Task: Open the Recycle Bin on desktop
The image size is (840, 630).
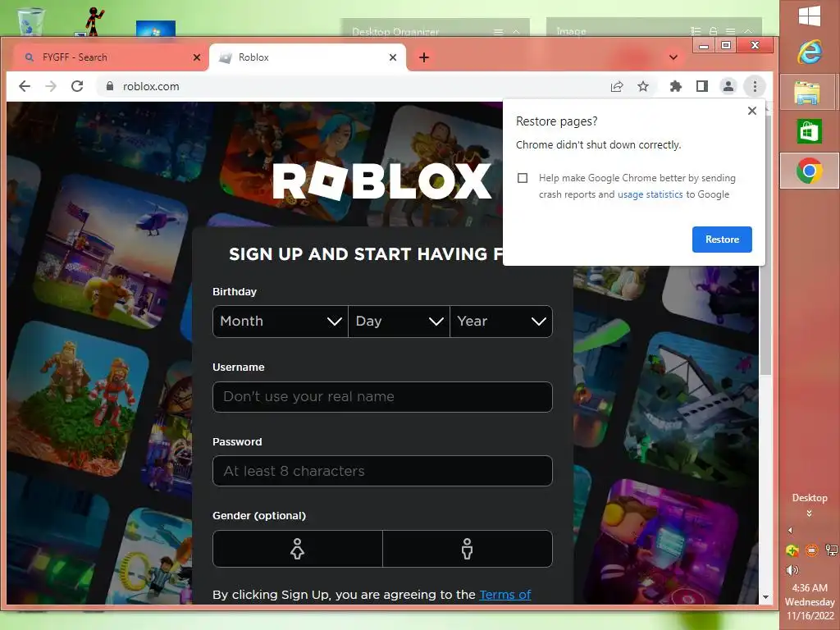Action: pyautogui.click(x=30, y=21)
